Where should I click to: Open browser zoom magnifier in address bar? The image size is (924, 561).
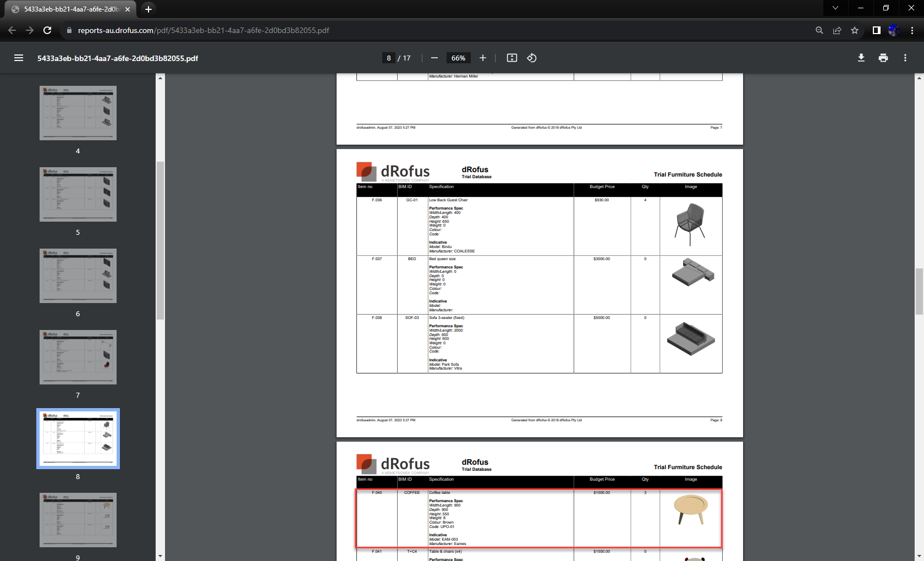(820, 30)
